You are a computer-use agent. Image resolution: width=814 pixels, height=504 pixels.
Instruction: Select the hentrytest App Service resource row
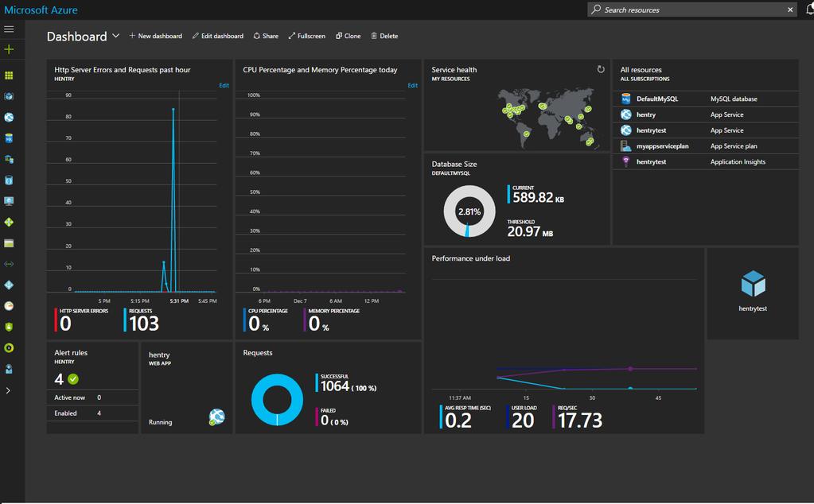click(706, 130)
